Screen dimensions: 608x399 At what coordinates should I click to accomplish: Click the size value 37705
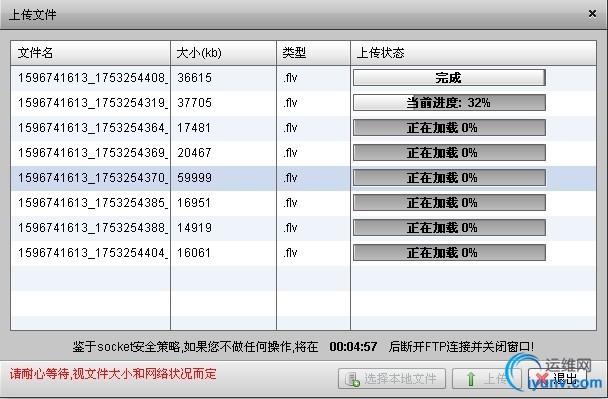[x=194, y=103]
